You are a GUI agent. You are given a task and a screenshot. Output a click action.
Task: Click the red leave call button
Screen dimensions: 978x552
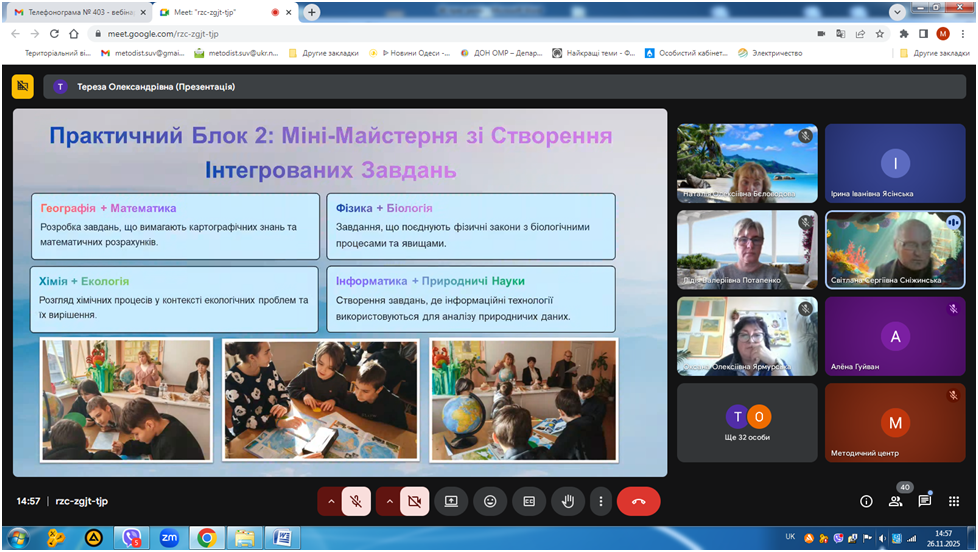coord(638,501)
